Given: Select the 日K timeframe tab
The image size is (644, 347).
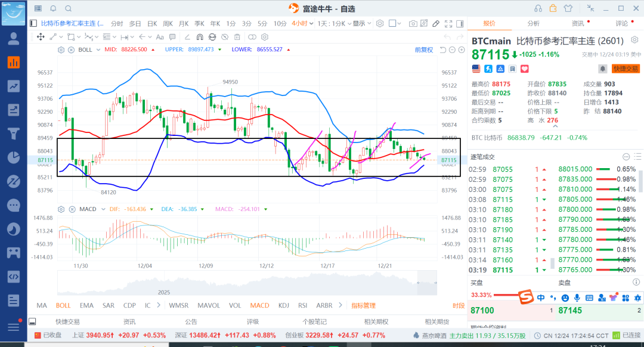Looking at the screenshot, I should [152, 23].
